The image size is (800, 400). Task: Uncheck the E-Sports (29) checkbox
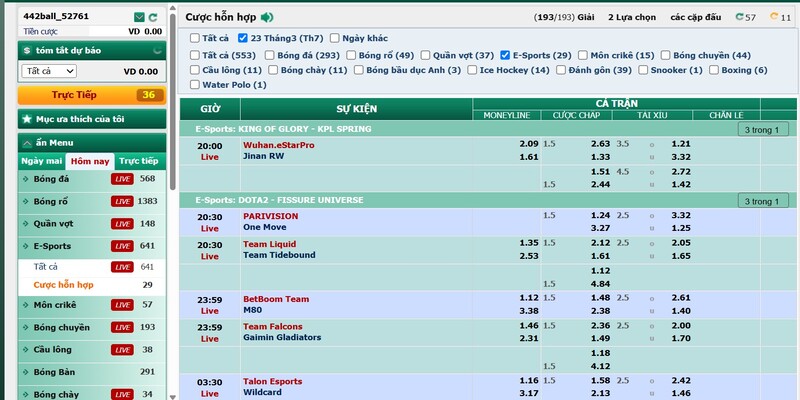pyautogui.click(x=505, y=56)
